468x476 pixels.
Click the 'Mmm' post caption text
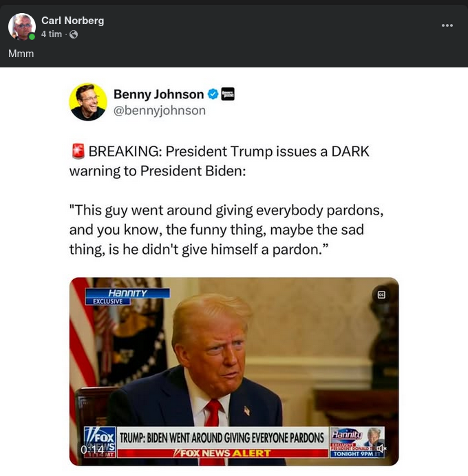tap(21, 54)
